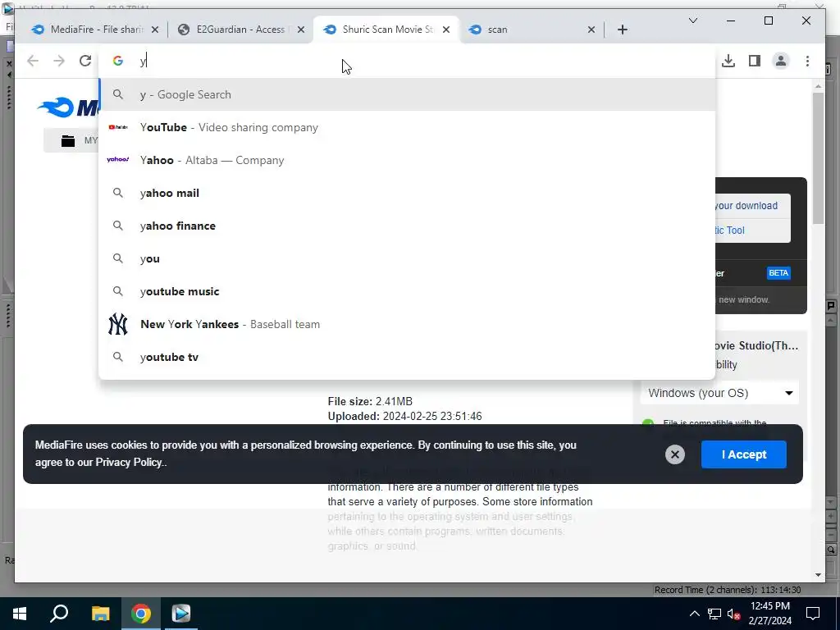Accept cookies with I Accept button

click(743, 454)
